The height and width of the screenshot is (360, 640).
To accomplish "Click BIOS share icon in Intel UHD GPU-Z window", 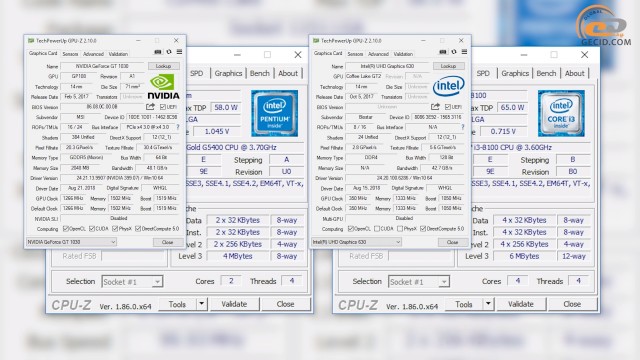I will point(435,107).
